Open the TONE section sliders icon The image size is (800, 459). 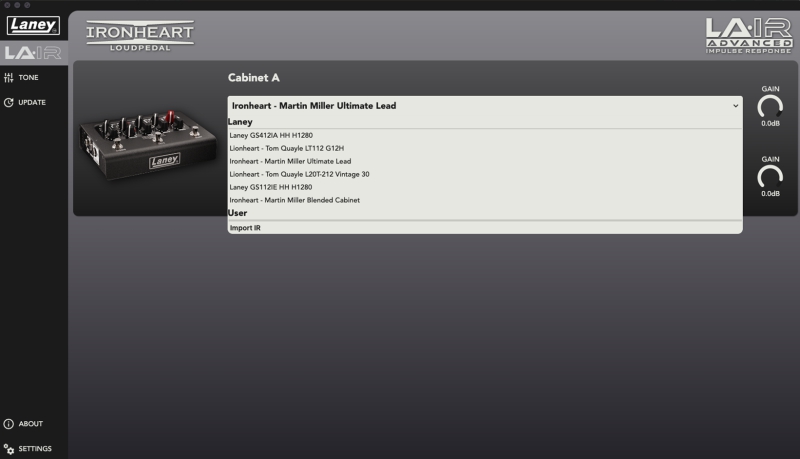[9, 78]
